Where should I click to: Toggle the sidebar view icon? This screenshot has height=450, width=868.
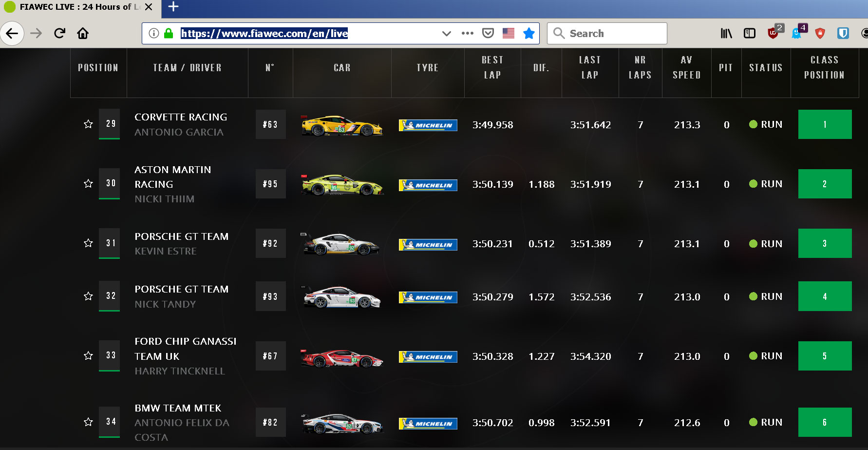click(749, 34)
